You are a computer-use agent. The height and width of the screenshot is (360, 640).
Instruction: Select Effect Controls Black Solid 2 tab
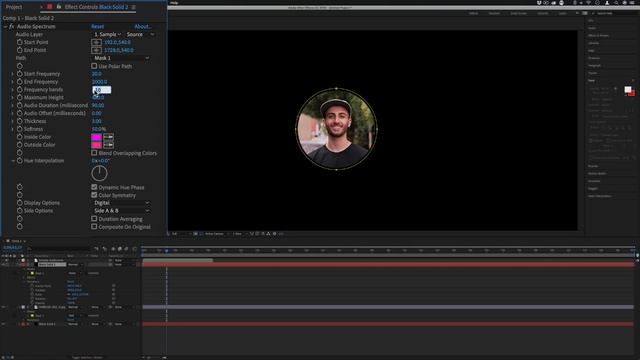point(96,7)
